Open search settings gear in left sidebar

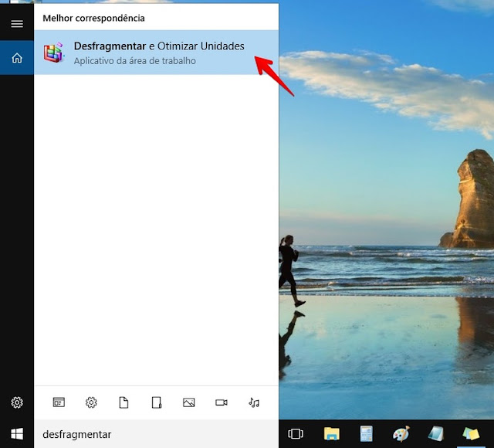tap(17, 402)
